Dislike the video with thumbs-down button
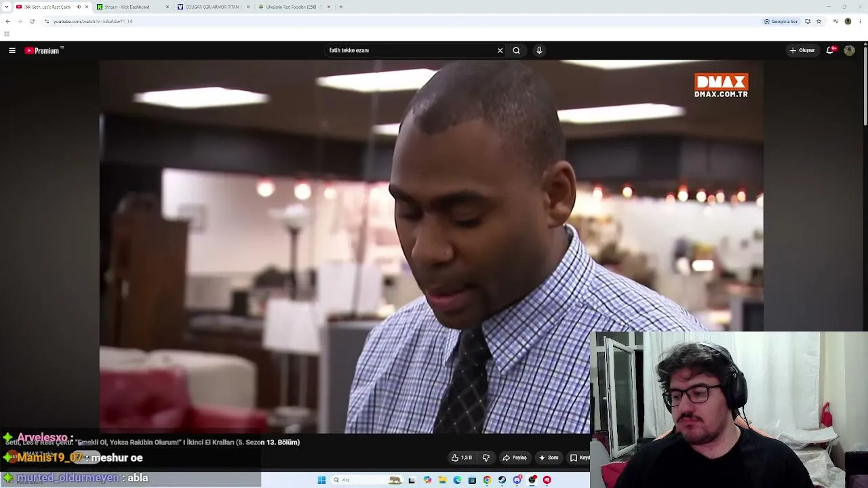Screen dimensions: 868x488 pos(486,457)
